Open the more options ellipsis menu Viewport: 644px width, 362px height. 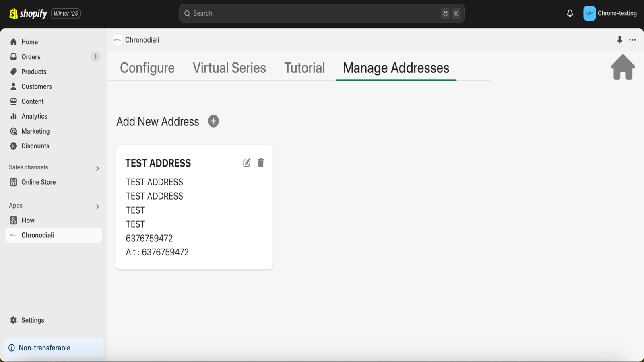click(x=632, y=40)
